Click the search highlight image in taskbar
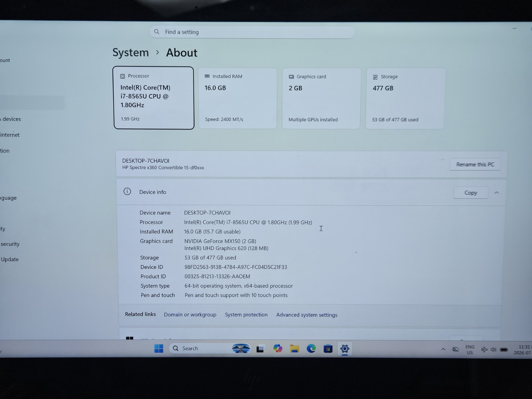The width and height of the screenshot is (532, 399). click(241, 348)
